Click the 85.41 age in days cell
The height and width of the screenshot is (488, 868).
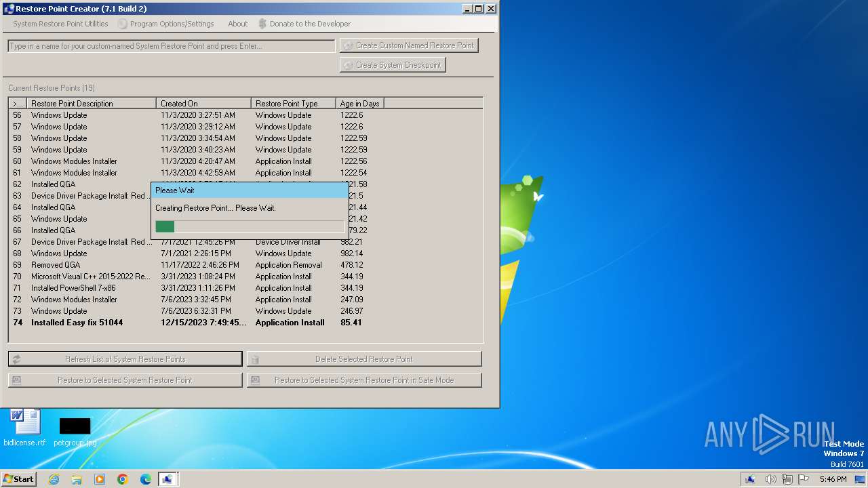[x=351, y=323]
